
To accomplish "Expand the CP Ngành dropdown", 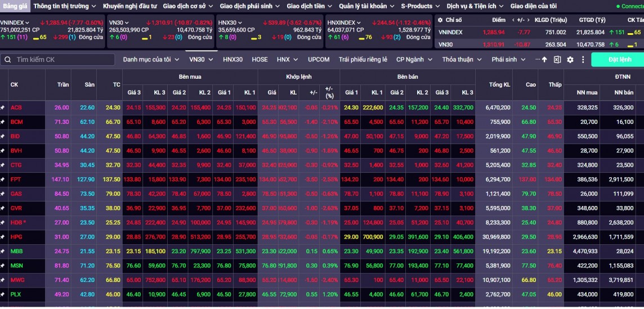I will 414,60.
